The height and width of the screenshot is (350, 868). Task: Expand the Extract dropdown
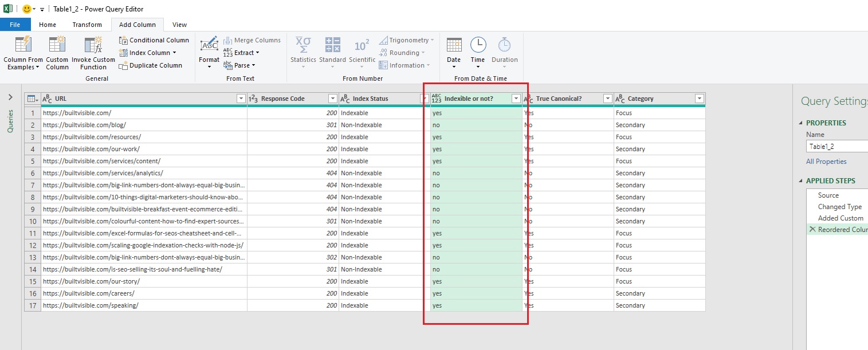[256, 52]
